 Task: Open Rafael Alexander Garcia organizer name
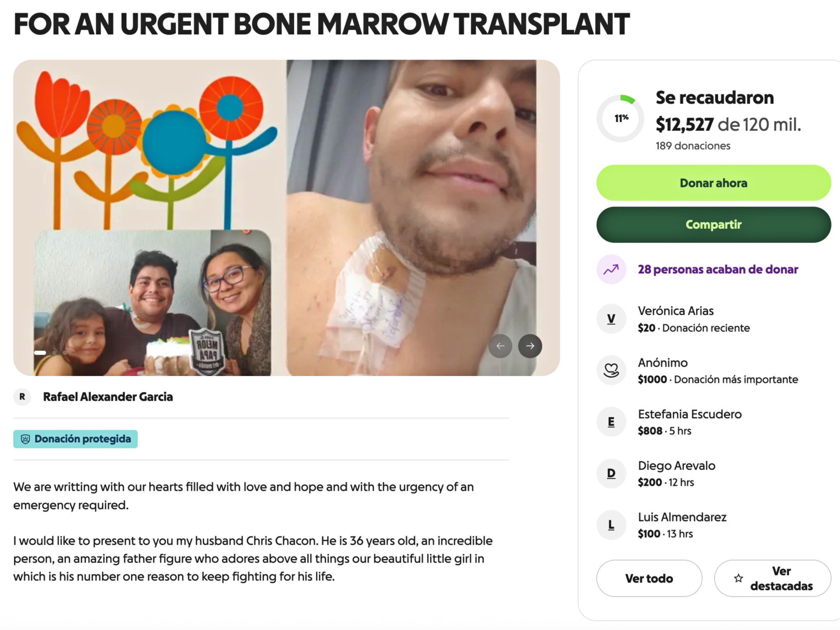(x=108, y=396)
